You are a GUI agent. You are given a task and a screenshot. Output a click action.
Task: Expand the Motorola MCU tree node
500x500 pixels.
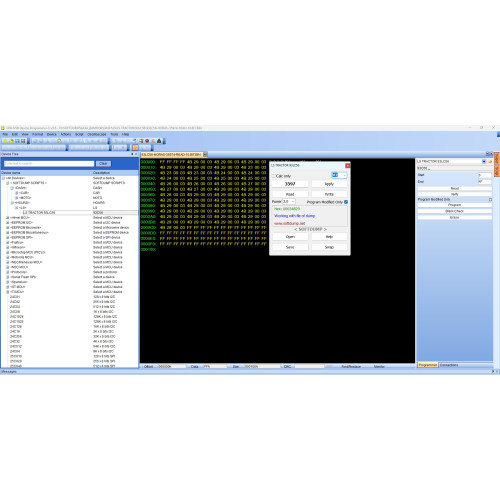click(8, 257)
